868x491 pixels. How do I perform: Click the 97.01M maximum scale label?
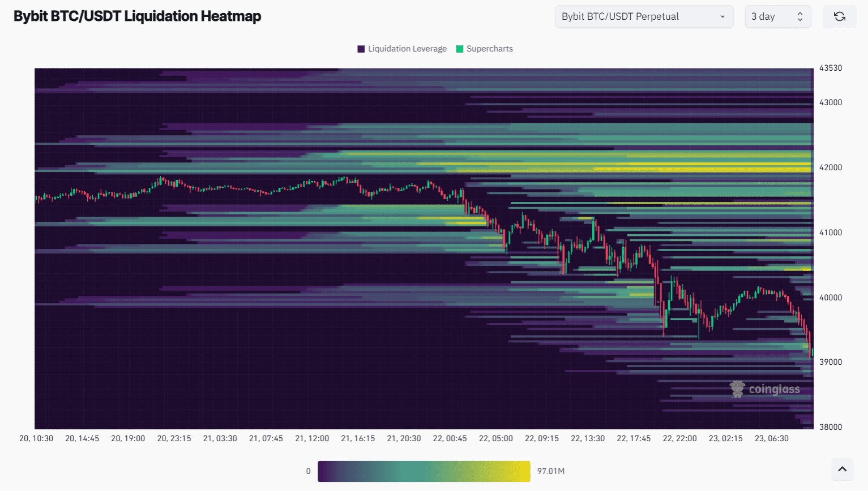(551, 471)
